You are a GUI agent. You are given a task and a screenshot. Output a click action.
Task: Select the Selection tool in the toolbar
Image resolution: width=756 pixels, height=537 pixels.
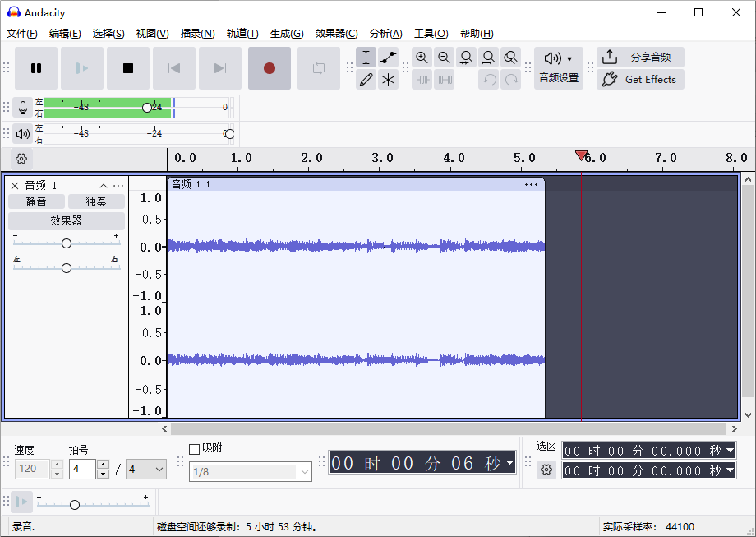(x=366, y=58)
